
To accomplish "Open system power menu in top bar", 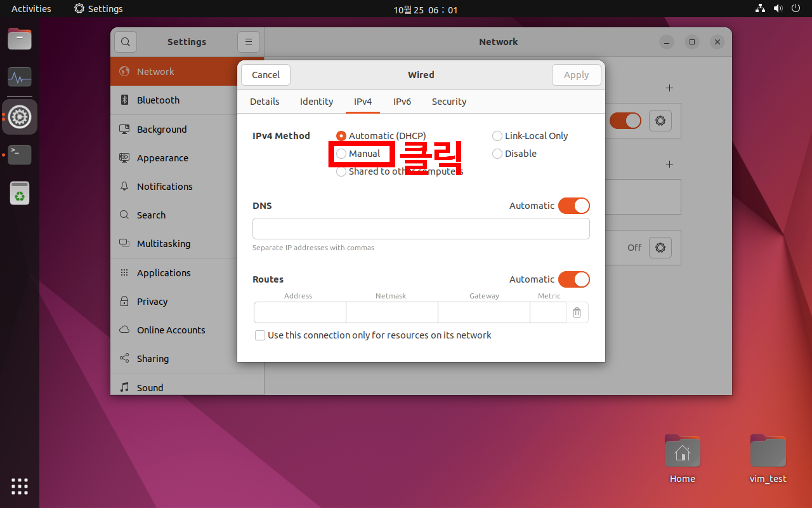I will 796,8.
